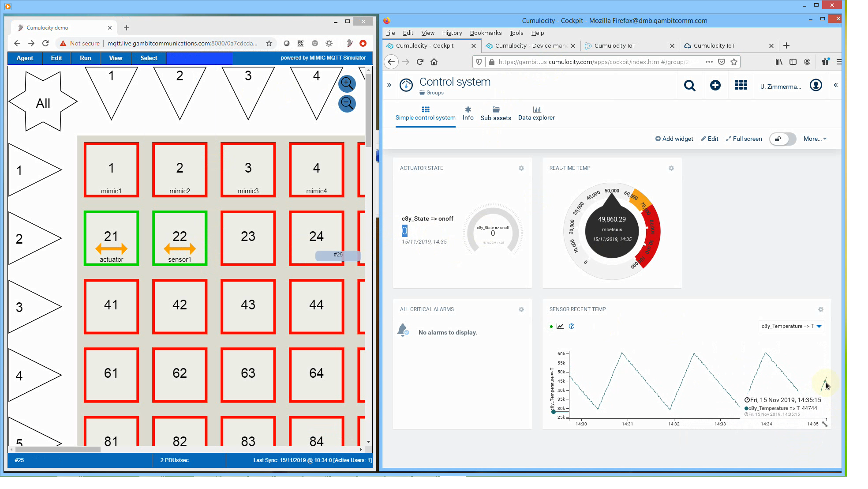Viewport: 868px width, 489px height.
Task: Open the c8y_Temperature => T series dropdown
Action: coord(791,327)
